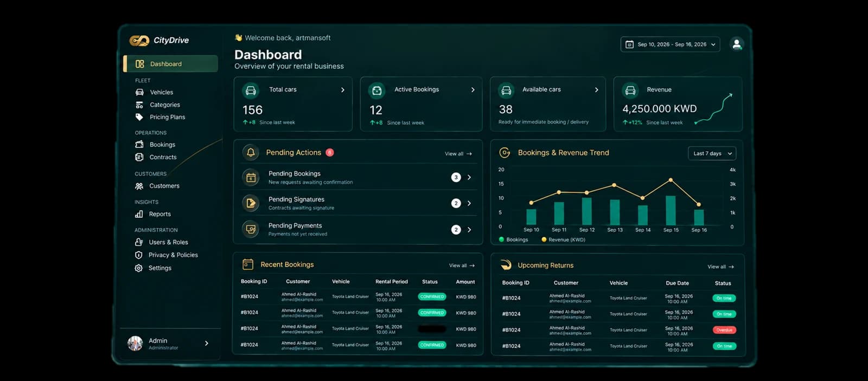Click the Revenue card icon

630,90
